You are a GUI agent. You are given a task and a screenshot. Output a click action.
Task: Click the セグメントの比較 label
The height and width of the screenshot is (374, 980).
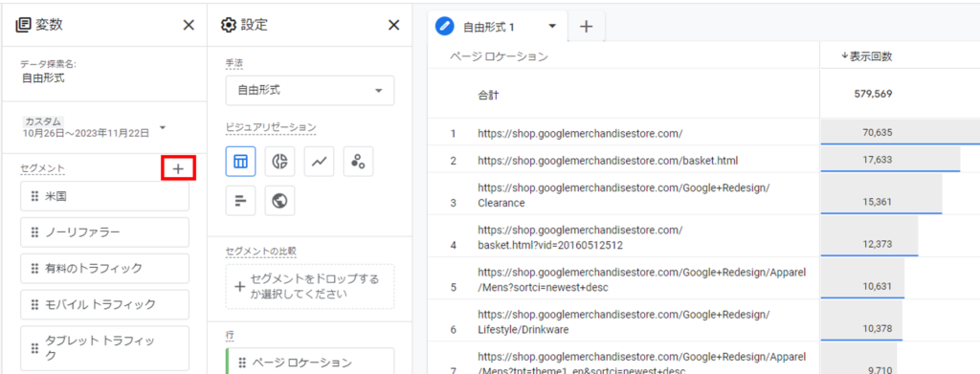click(x=260, y=251)
